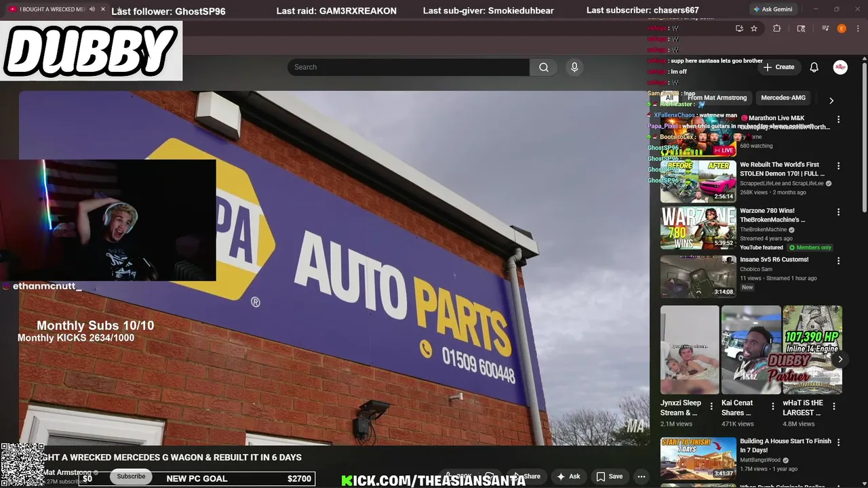Click the Subscribe button
Viewport: 868px width, 488px height.
[131, 476]
